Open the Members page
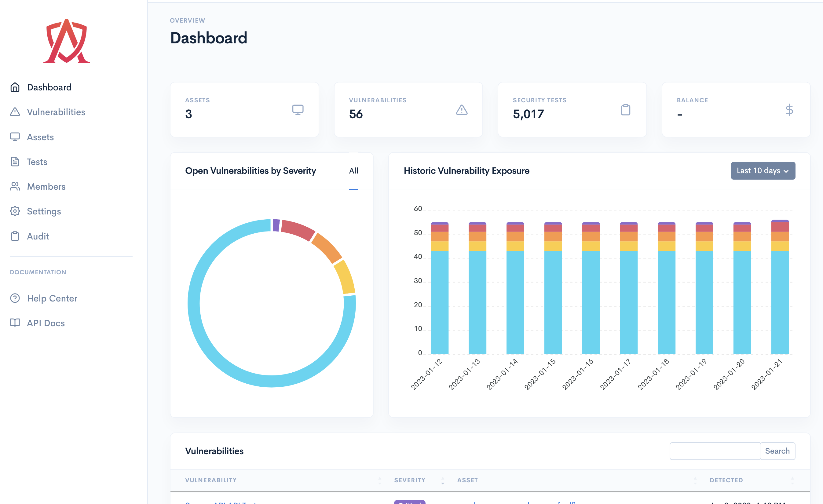This screenshot has height=504, width=823. point(46,186)
